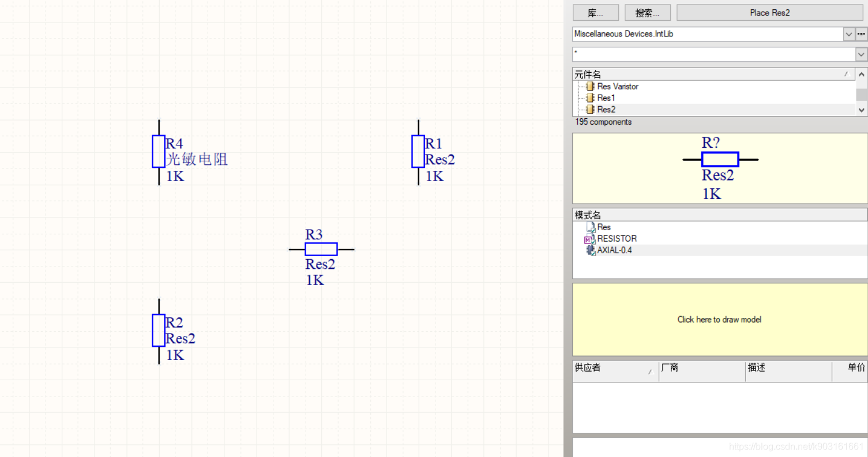Click the Res Varistor component icon
The width and height of the screenshot is (868, 457).
tap(590, 87)
